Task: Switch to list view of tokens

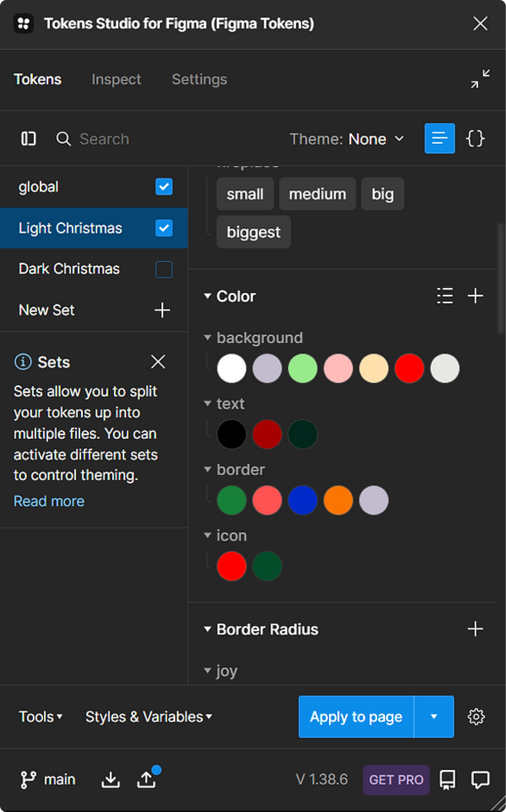Action: click(x=440, y=138)
